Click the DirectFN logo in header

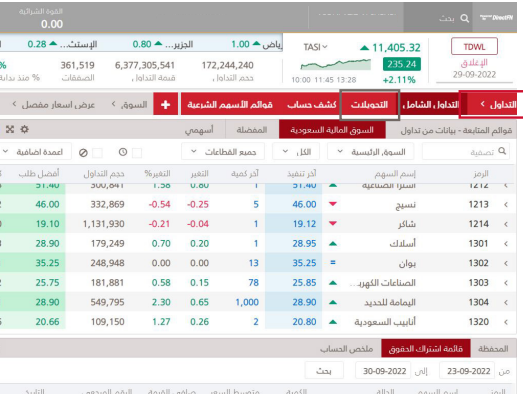click(x=496, y=17)
